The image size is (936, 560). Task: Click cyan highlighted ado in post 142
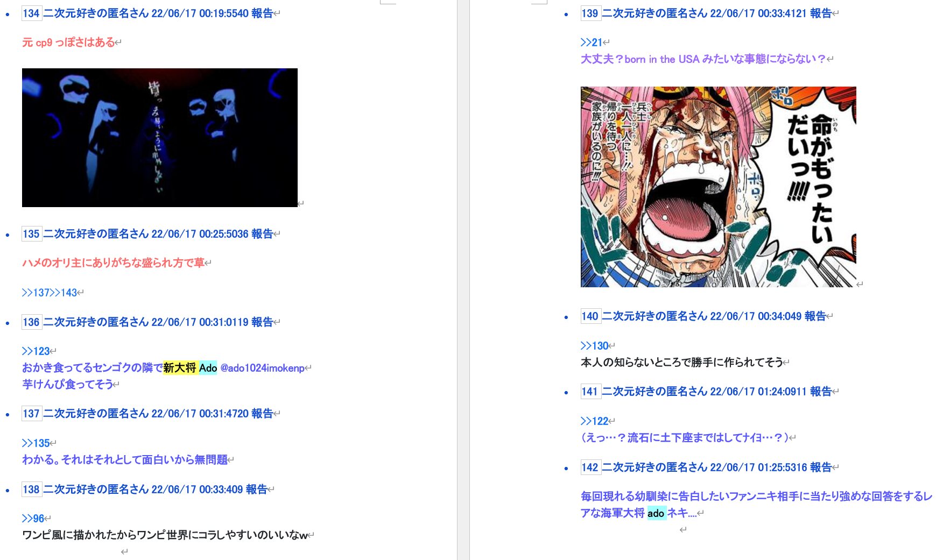656,513
